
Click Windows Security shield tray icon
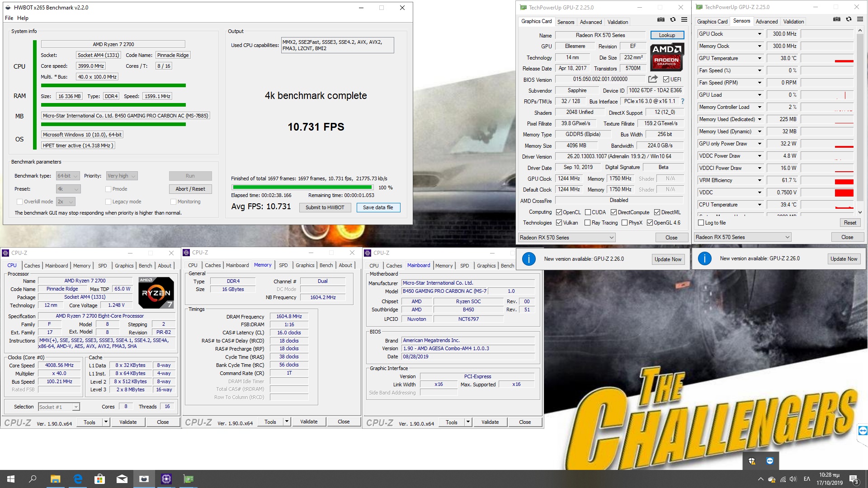coord(752,461)
